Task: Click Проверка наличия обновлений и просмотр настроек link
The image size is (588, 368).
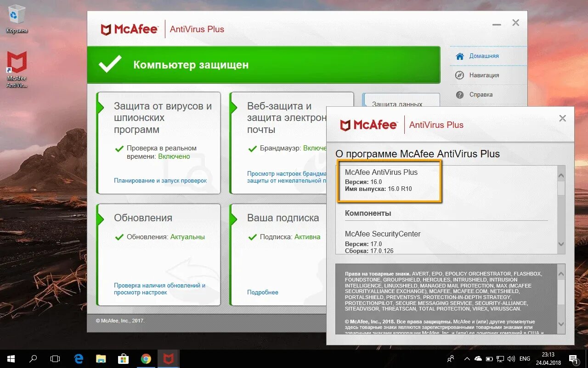Action: pyautogui.click(x=159, y=289)
